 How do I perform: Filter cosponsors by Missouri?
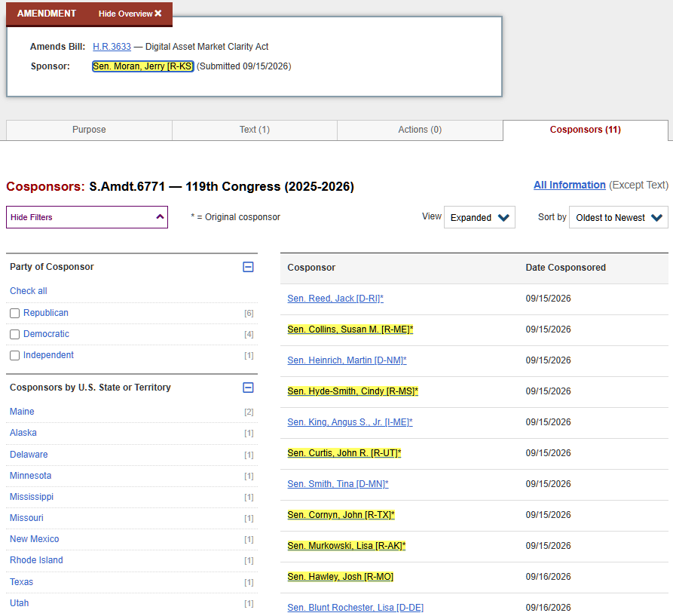[x=26, y=518]
